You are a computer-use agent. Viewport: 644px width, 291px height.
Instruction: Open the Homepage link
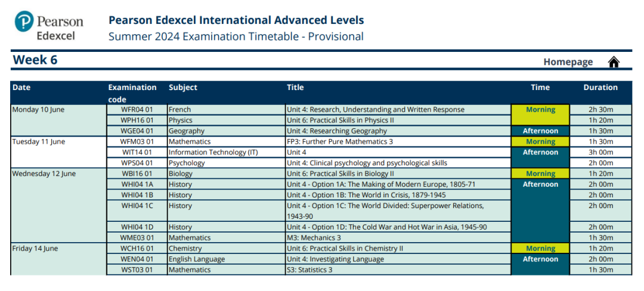click(x=568, y=62)
